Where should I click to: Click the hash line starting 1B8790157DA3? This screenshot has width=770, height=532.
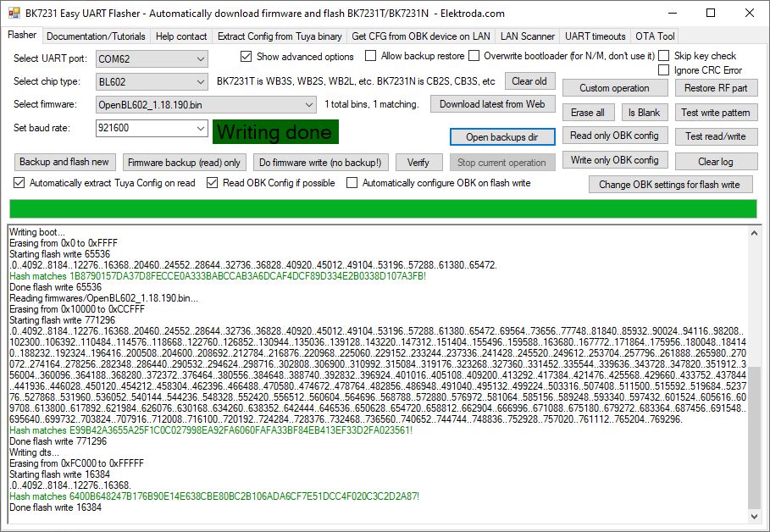(x=218, y=276)
